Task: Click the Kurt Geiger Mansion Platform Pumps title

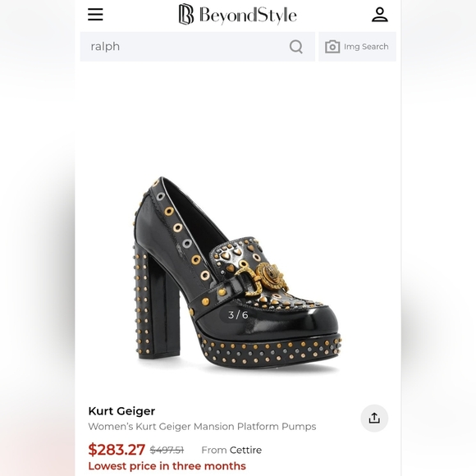Action: tap(202, 427)
